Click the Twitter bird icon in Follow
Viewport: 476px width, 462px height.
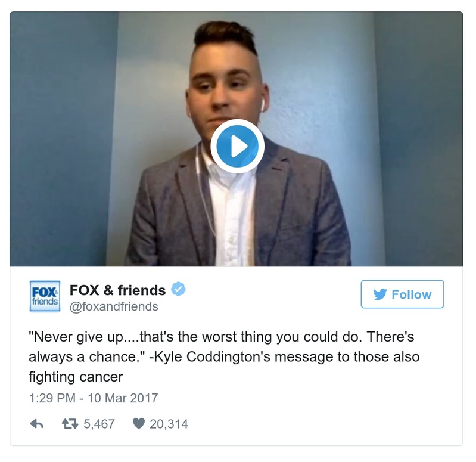pos(379,294)
